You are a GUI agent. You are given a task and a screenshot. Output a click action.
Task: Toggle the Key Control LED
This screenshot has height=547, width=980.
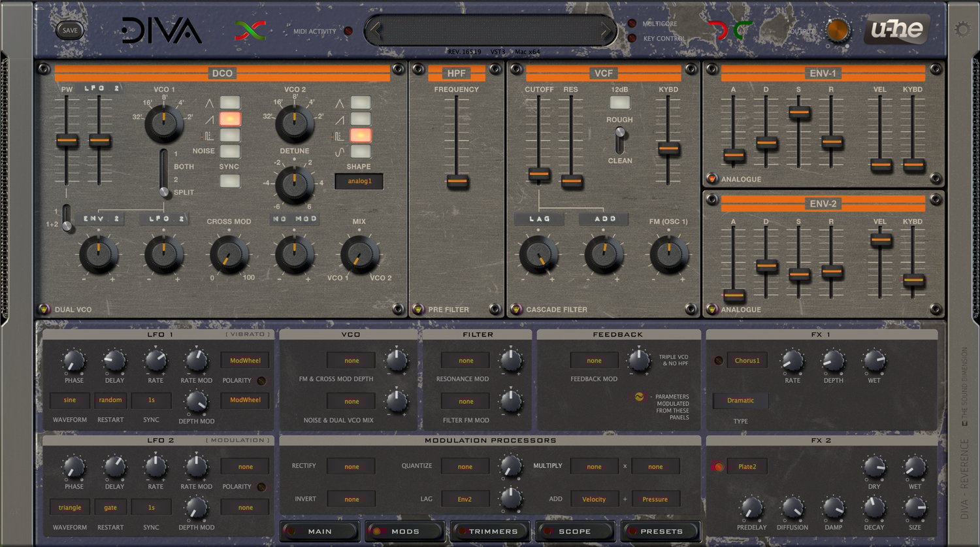632,39
